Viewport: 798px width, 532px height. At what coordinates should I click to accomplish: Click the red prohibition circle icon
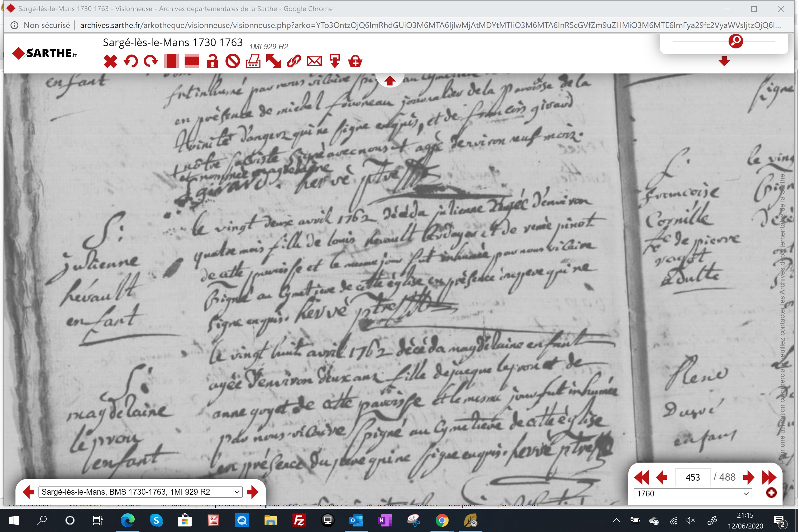[233, 62]
